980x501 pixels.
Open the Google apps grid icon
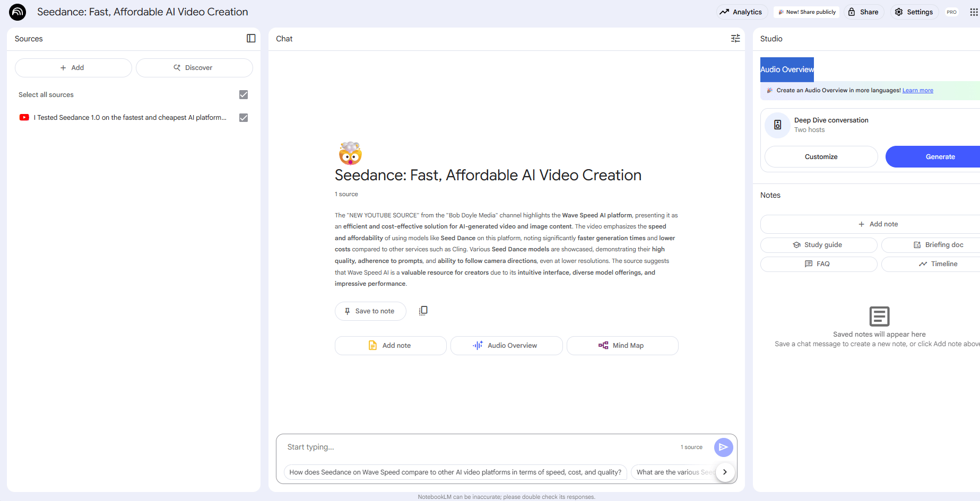[974, 12]
